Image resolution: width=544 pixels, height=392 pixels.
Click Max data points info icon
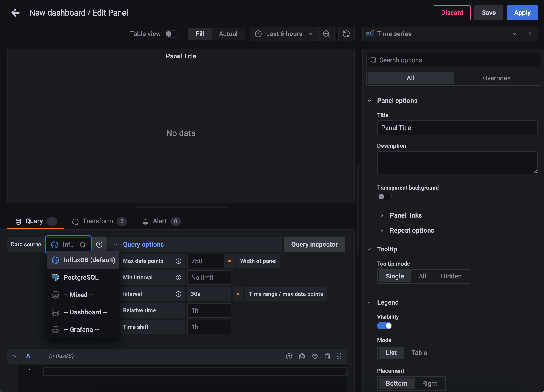tap(178, 261)
